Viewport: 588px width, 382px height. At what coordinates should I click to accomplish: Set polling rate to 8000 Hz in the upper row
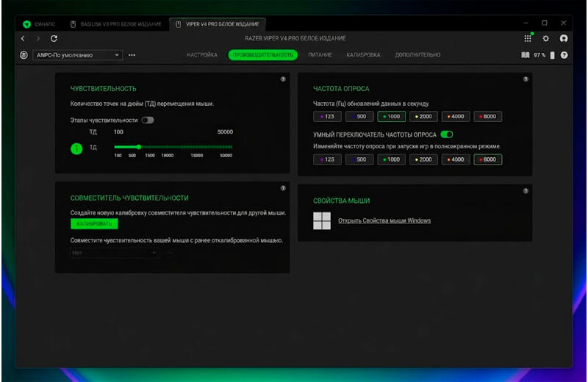pos(487,117)
